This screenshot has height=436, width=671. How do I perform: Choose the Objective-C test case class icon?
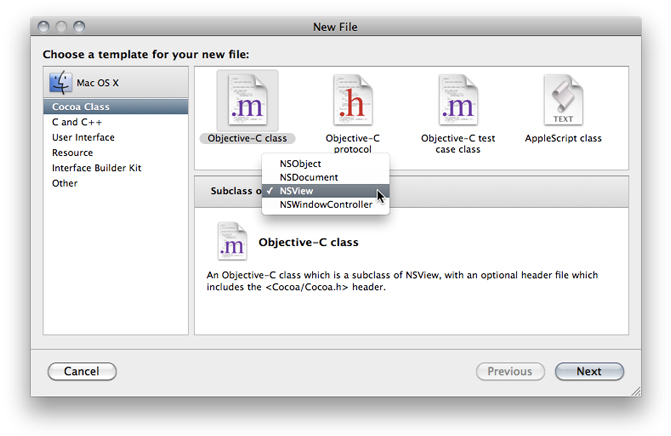tap(459, 101)
